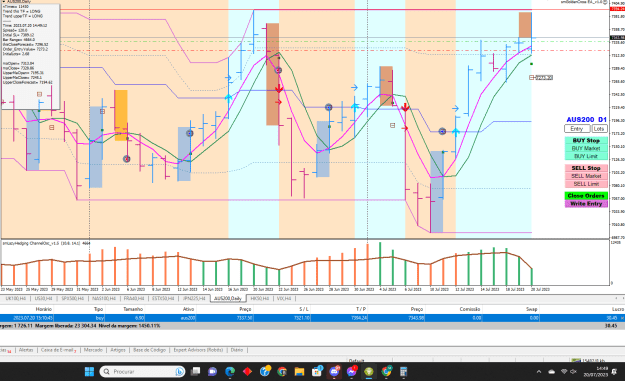Click the green Close Orders button
625x381 pixels.
point(586,196)
